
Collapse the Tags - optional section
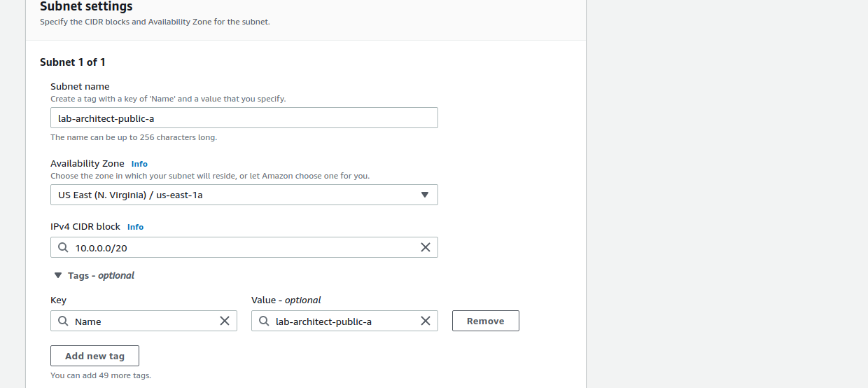[x=57, y=276]
